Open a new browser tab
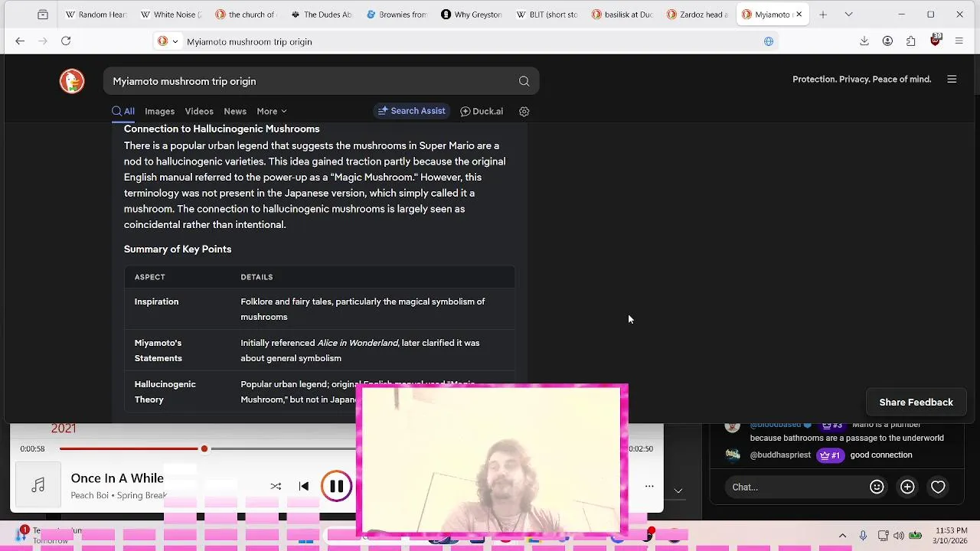 823,15
